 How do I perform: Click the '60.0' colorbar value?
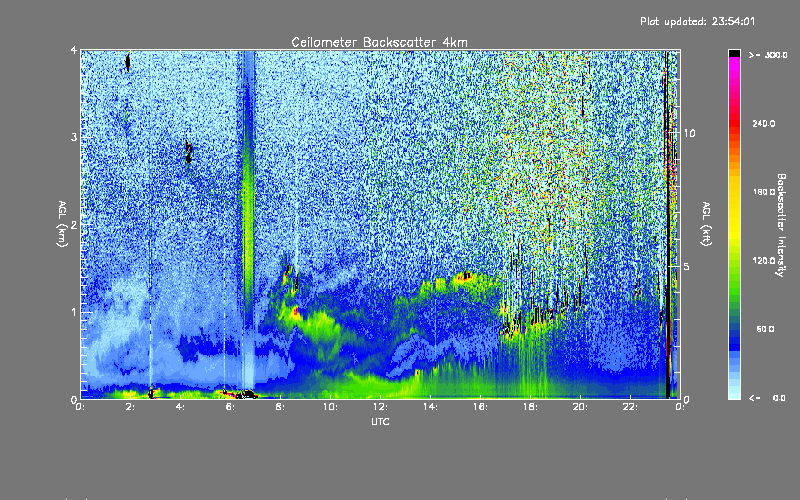point(765,329)
